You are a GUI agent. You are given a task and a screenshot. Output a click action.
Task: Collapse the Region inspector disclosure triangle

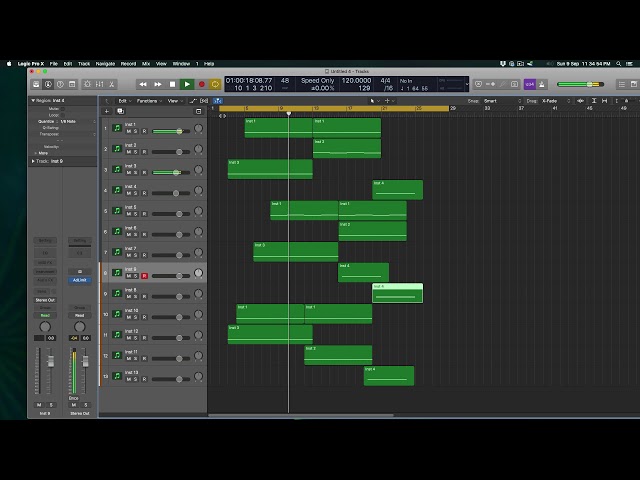coord(33,100)
